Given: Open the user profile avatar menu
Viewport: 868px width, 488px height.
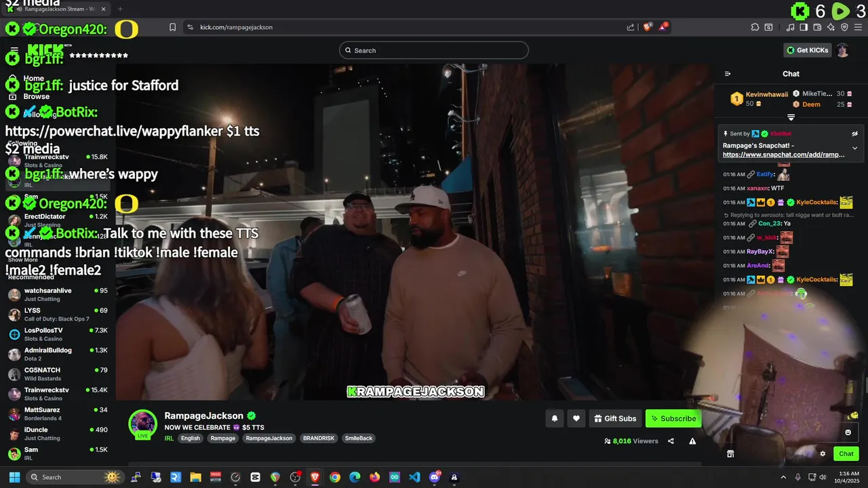Looking at the screenshot, I should coord(842,50).
